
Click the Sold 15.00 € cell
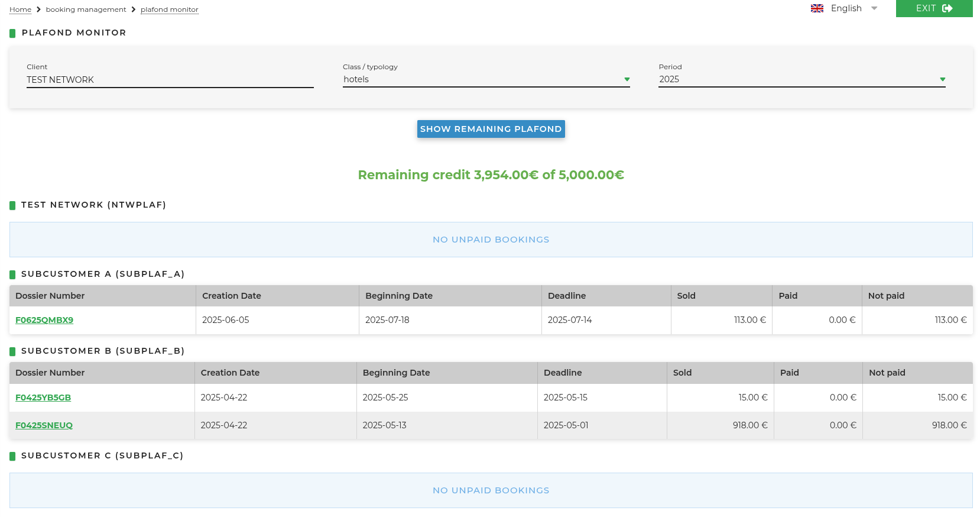coord(720,398)
